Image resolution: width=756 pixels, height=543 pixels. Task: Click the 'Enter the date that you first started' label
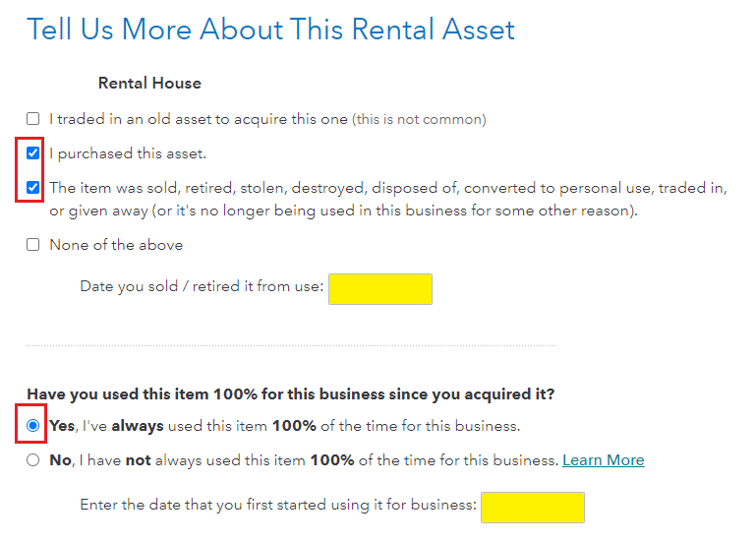point(278,507)
